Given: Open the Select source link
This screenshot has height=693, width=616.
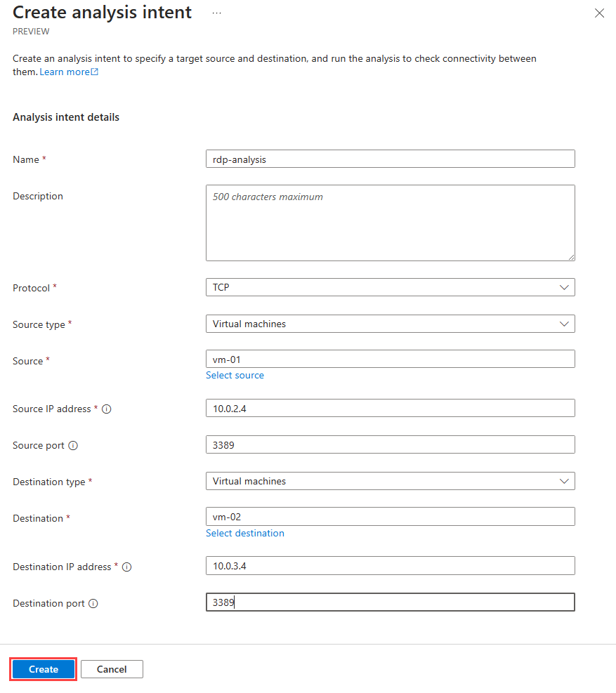Looking at the screenshot, I should (235, 376).
